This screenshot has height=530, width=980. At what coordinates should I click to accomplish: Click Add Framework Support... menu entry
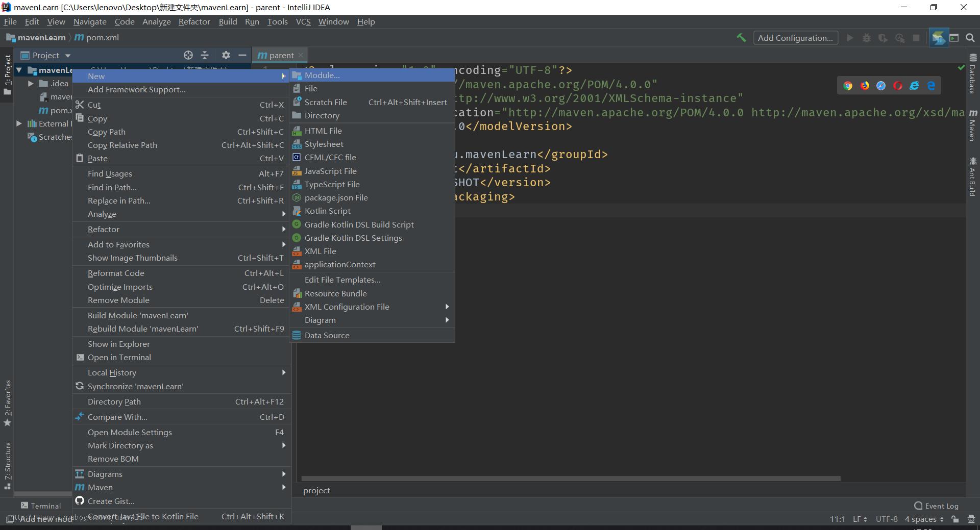[x=182, y=89]
